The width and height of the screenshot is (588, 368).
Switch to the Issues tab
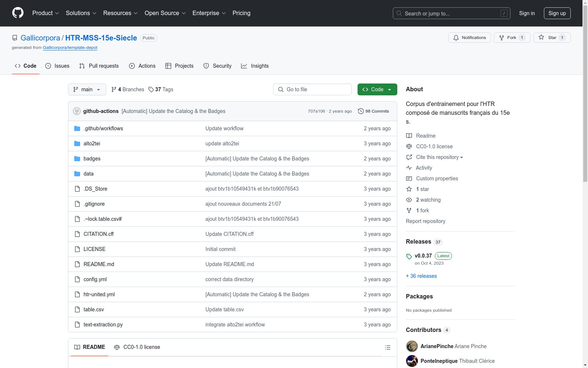tap(57, 66)
